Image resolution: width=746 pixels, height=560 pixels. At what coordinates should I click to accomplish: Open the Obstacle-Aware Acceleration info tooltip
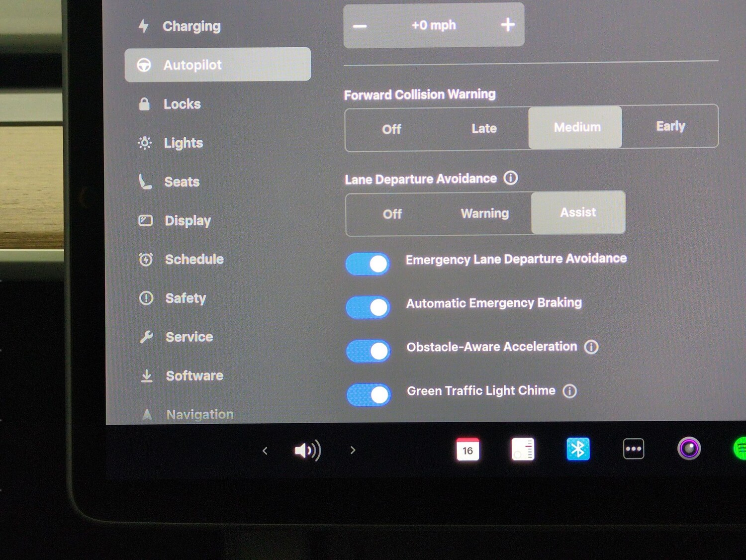coord(591,347)
